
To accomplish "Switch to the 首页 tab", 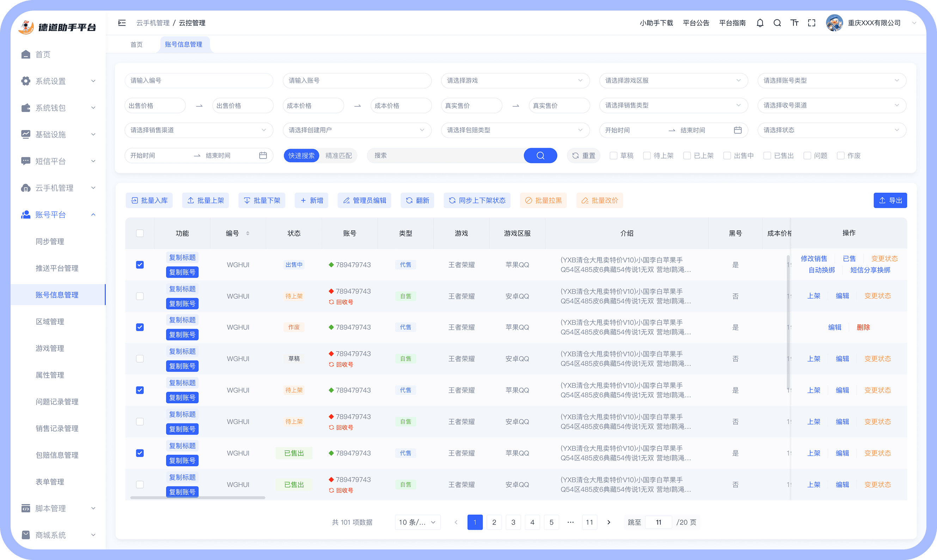I will (x=136, y=44).
